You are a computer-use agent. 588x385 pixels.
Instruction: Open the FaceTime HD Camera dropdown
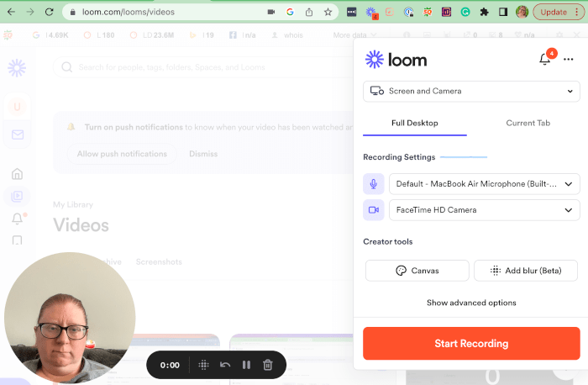(485, 210)
